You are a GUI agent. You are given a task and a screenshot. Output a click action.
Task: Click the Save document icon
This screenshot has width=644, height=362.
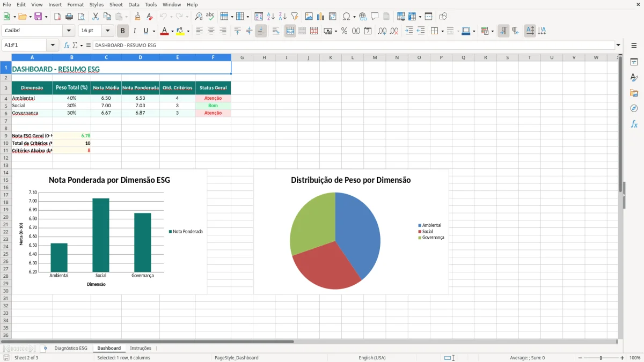coord(38,17)
